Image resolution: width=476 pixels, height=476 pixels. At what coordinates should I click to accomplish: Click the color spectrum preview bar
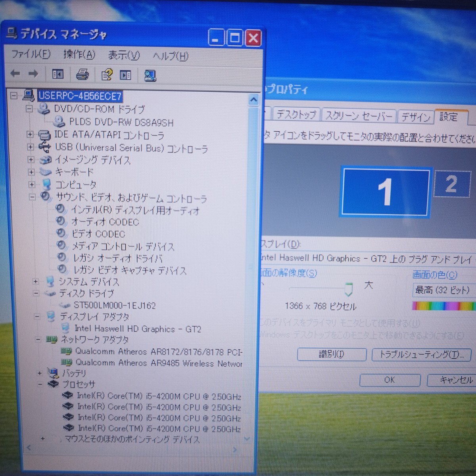coord(443,306)
